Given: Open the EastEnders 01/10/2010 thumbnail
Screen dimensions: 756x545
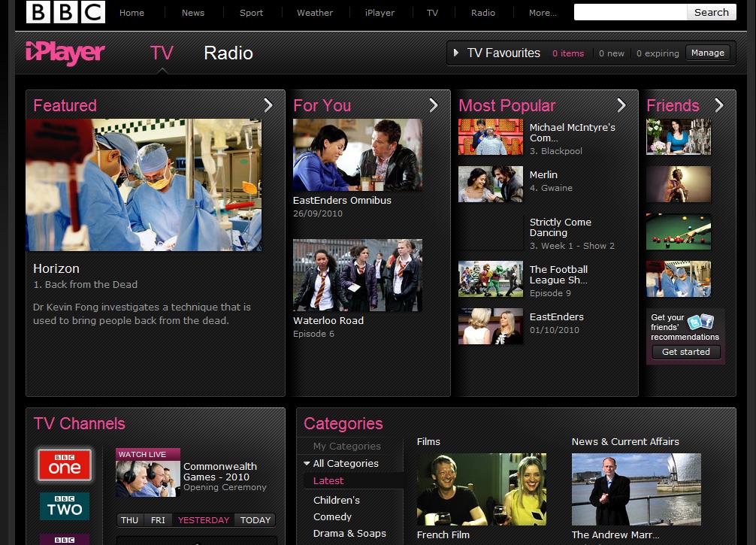Looking at the screenshot, I should point(490,326).
